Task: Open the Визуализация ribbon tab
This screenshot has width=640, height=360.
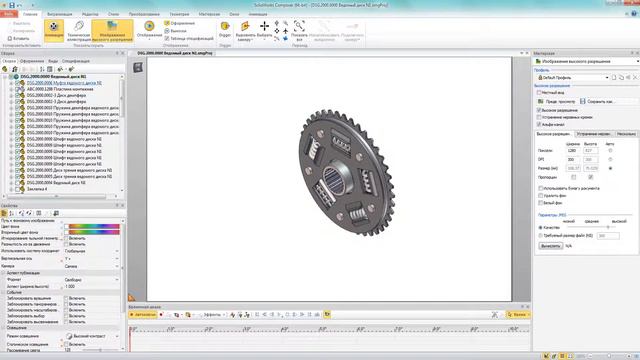Action: tap(60, 14)
